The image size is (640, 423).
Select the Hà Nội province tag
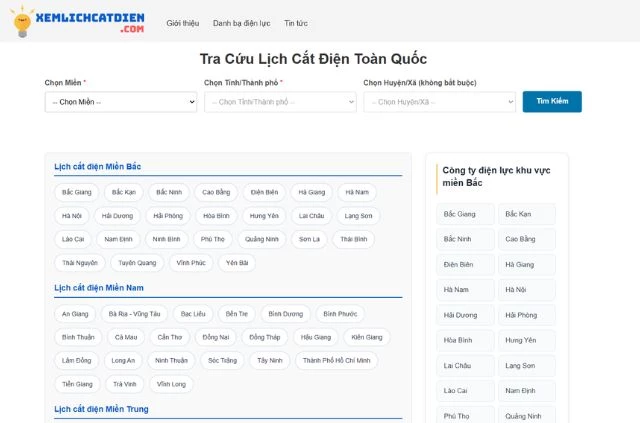(x=72, y=216)
